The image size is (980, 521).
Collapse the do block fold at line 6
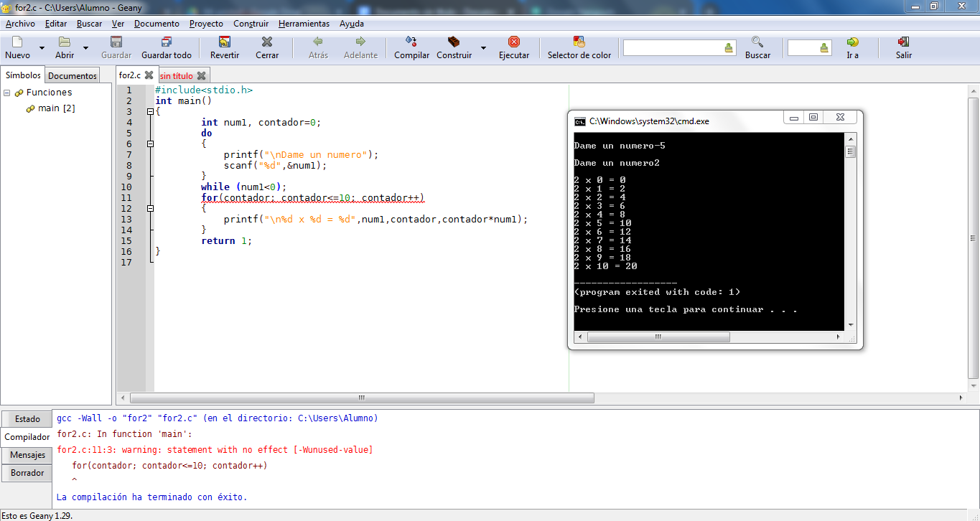[x=150, y=144]
